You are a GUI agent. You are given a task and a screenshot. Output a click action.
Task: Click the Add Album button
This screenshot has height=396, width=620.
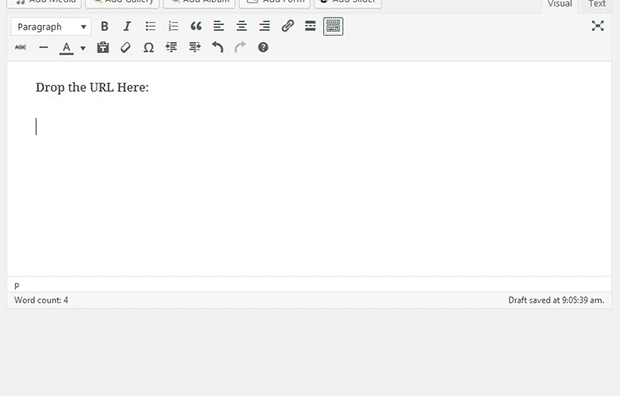(199, 3)
